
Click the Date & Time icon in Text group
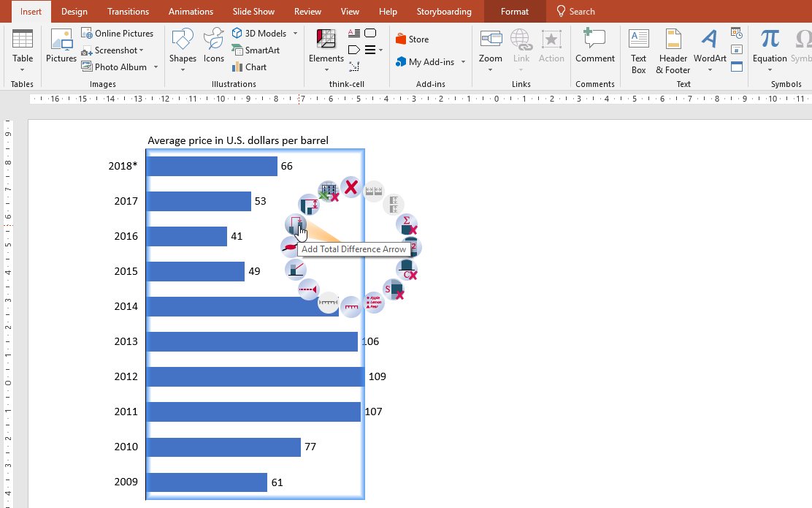click(737, 33)
